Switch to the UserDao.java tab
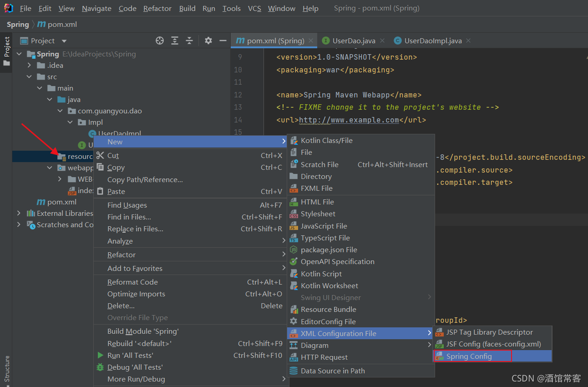This screenshot has width=588, height=387. click(x=354, y=41)
